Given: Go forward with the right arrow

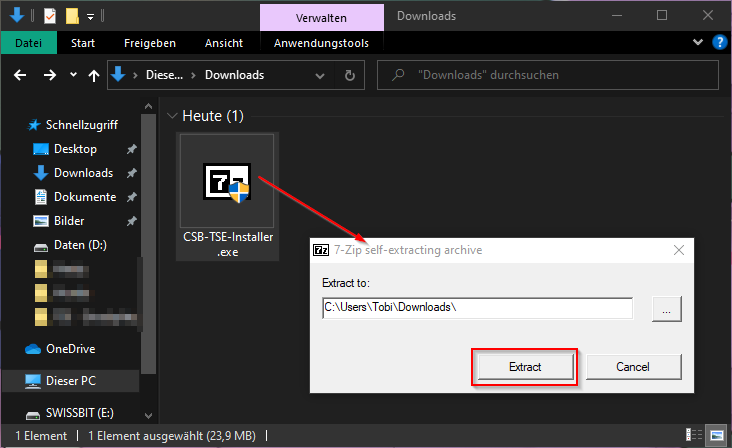Looking at the screenshot, I should [49, 75].
